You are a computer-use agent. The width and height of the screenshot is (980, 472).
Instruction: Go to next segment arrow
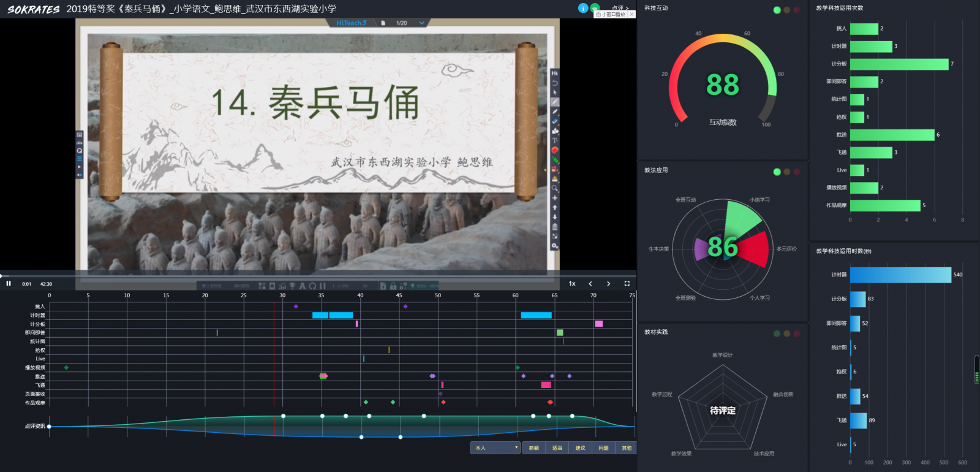(x=608, y=283)
